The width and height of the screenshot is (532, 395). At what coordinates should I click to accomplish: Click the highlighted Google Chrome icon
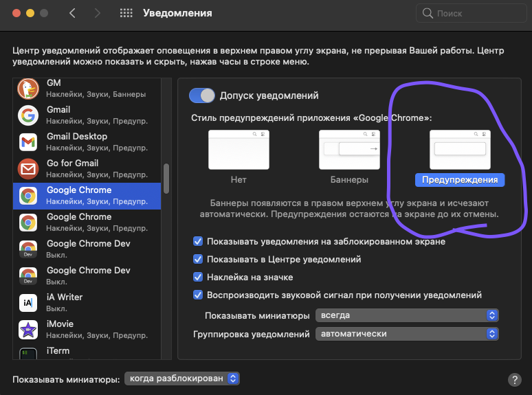[28, 196]
